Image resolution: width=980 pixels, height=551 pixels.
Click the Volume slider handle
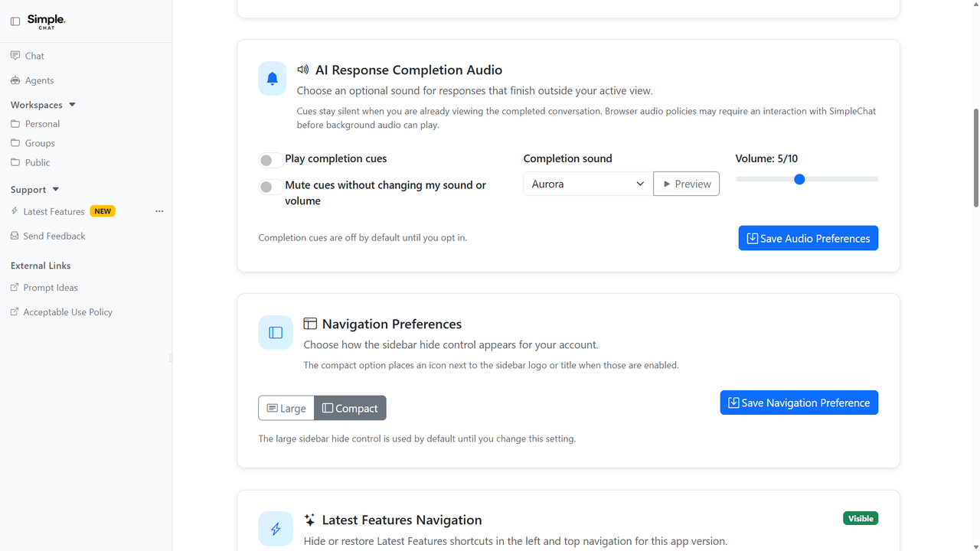click(x=799, y=179)
